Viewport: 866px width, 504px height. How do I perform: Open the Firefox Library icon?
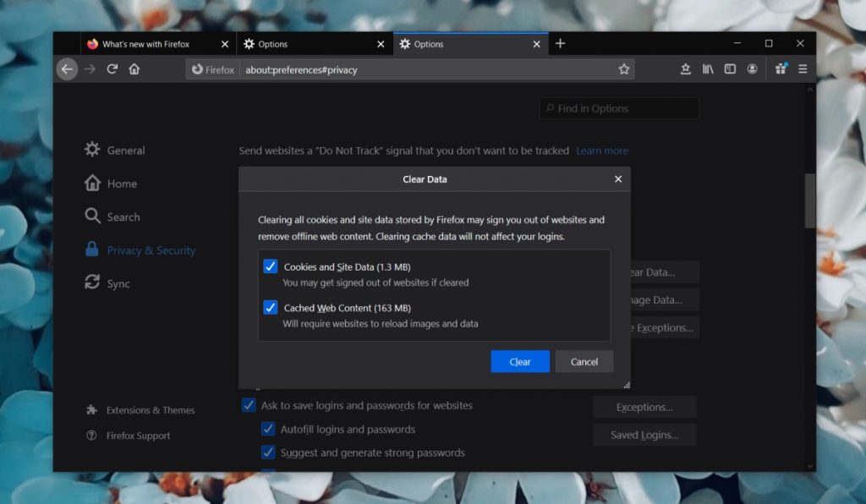[708, 69]
